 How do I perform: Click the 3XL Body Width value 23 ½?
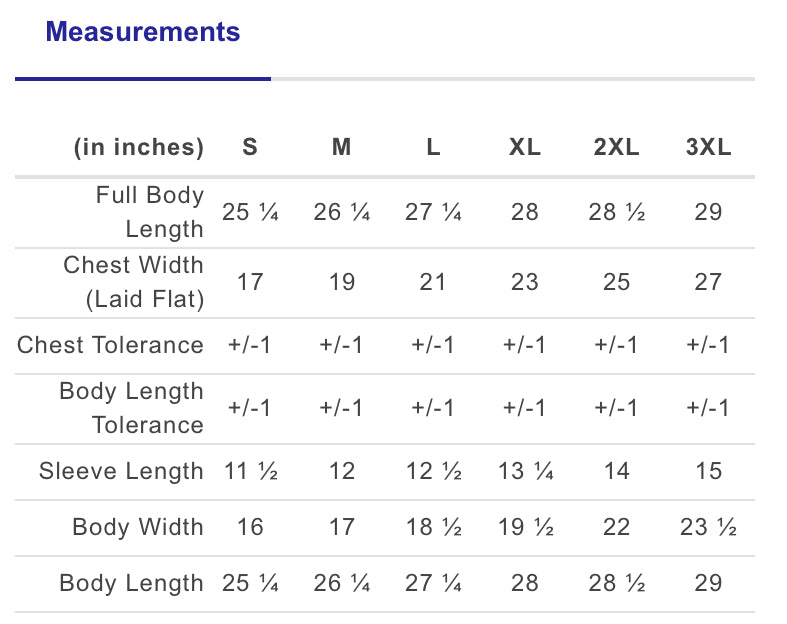tap(708, 527)
